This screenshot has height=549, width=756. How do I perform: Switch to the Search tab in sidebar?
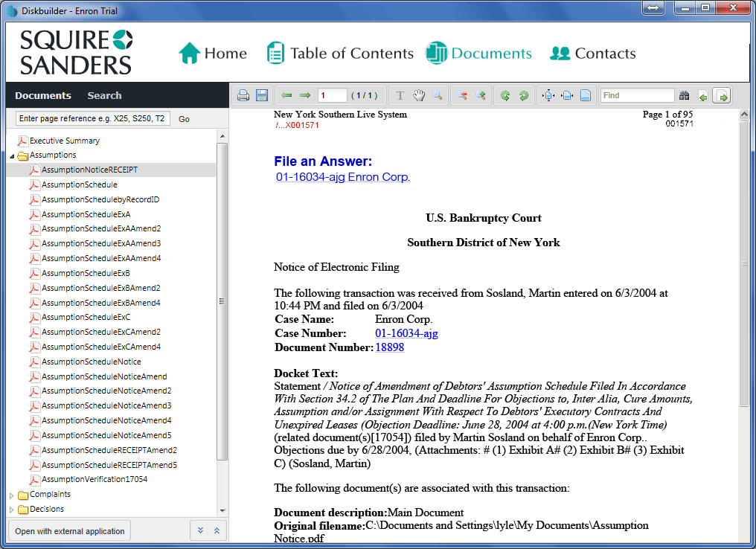(x=104, y=95)
